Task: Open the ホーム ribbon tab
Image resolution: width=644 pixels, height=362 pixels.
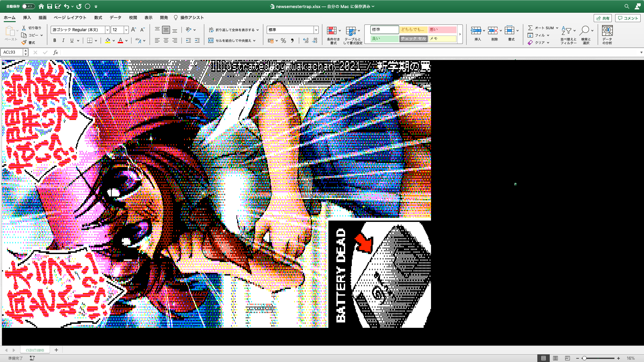Action: coord(10,17)
